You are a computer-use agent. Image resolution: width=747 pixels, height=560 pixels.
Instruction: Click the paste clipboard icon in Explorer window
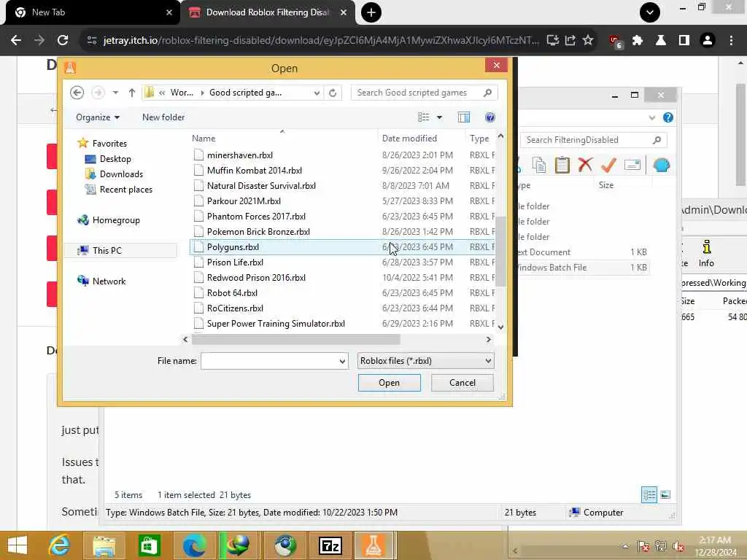pos(562,165)
